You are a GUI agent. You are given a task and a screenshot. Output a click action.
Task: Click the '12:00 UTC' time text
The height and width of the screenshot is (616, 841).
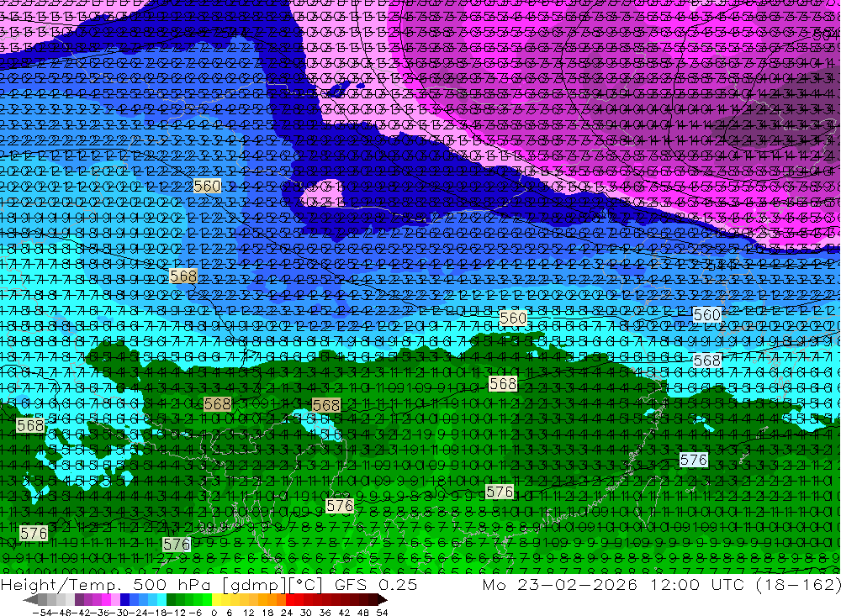coord(698,585)
